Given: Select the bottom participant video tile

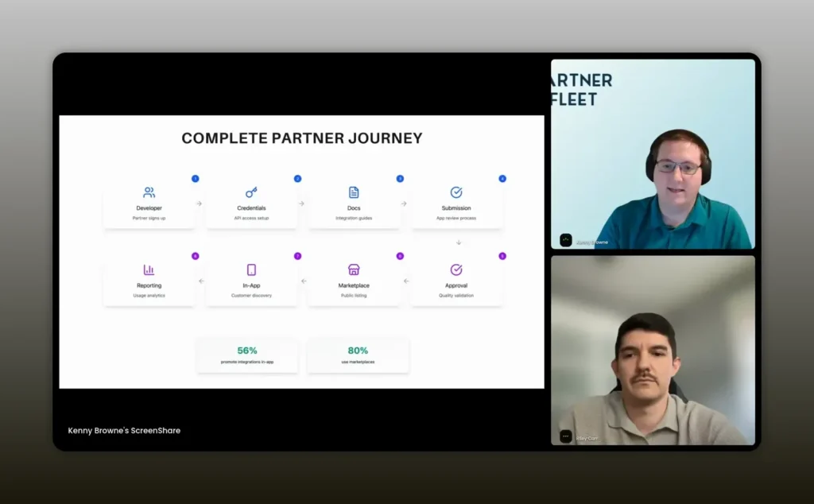Looking at the screenshot, I should point(653,350).
